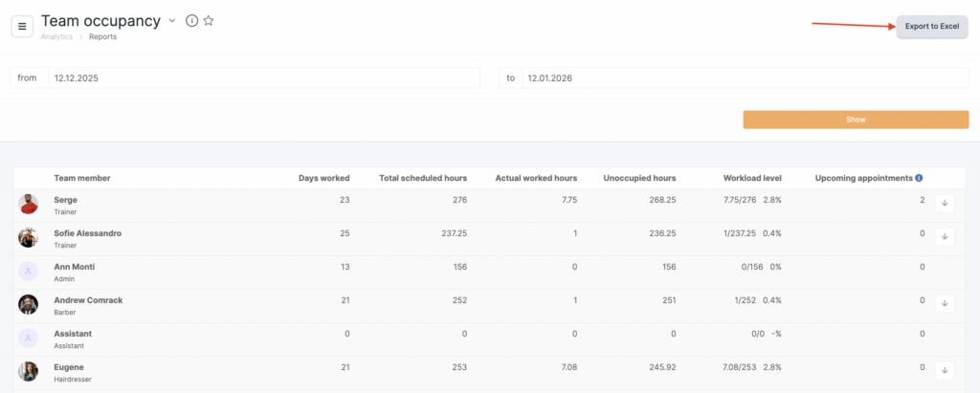
Task: Click Andrew Comrack's avatar photo
Action: (29, 305)
